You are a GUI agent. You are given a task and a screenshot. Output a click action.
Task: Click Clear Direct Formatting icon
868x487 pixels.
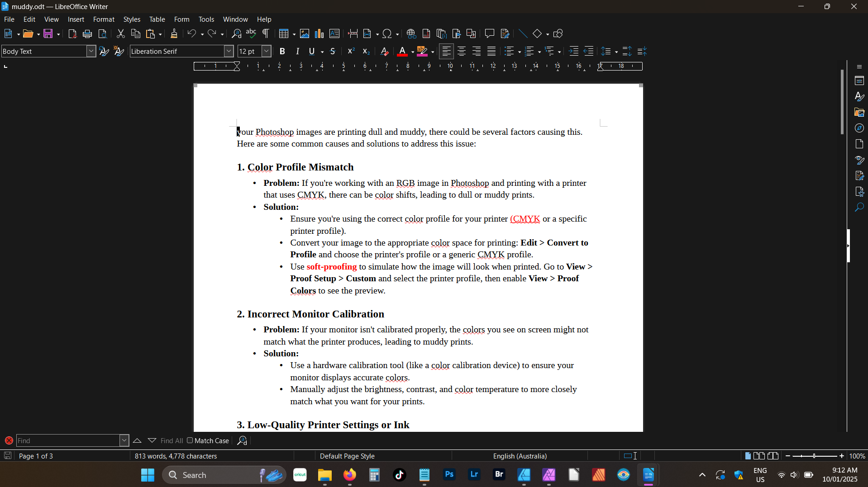(x=384, y=52)
